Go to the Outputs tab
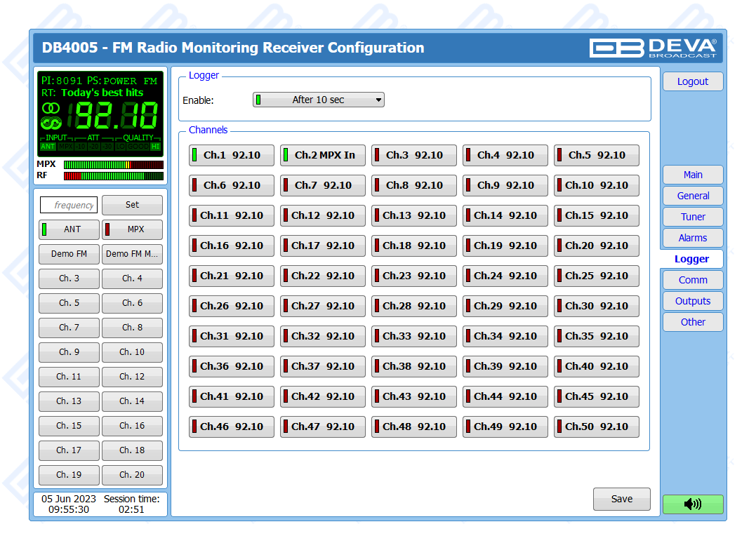Image resolution: width=756 pixels, height=550 pixels. click(692, 301)
